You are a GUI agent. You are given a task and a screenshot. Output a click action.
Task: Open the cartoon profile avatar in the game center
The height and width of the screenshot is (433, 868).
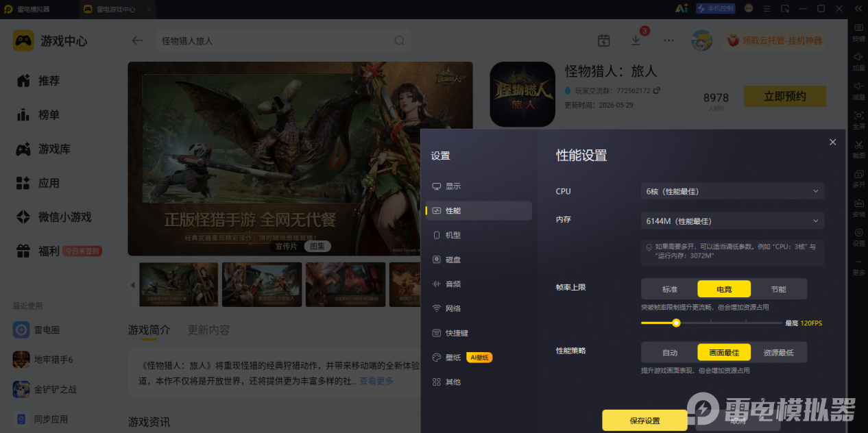(x=701, y=40)
